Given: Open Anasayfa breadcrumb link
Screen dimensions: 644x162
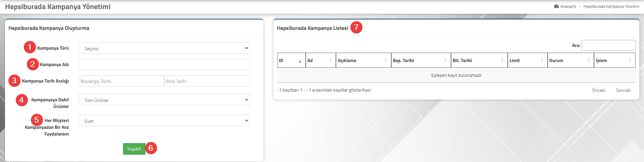Looking at the screenshot, I should click(568, 6).
